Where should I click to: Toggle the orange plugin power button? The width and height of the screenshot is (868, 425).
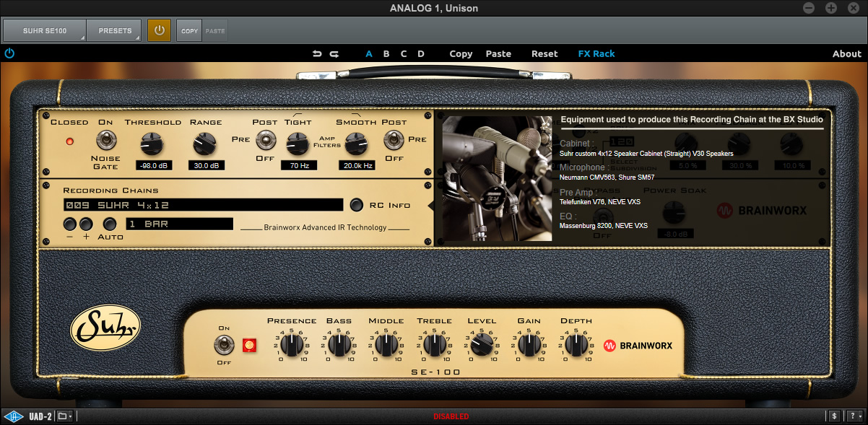pos(160,31)
